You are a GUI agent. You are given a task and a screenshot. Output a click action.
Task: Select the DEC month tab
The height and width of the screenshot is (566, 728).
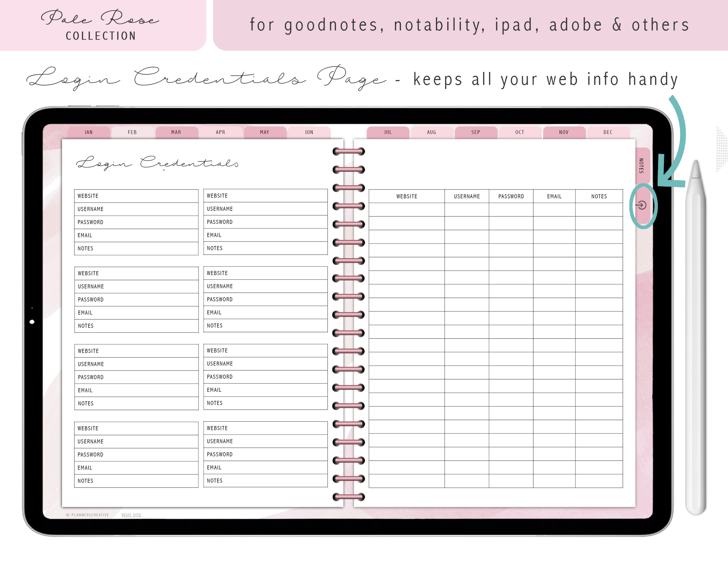(x=608, y=132)
